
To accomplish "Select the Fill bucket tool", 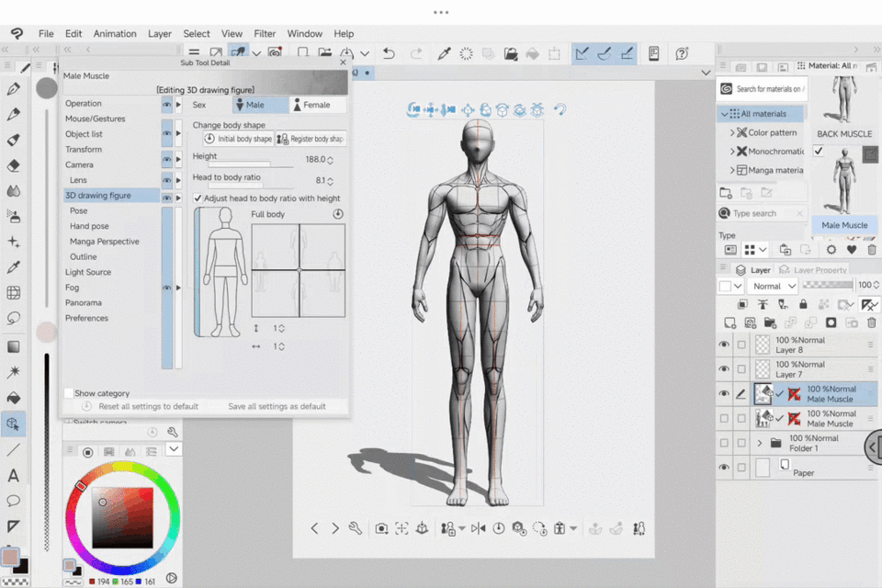I will 14,398.
